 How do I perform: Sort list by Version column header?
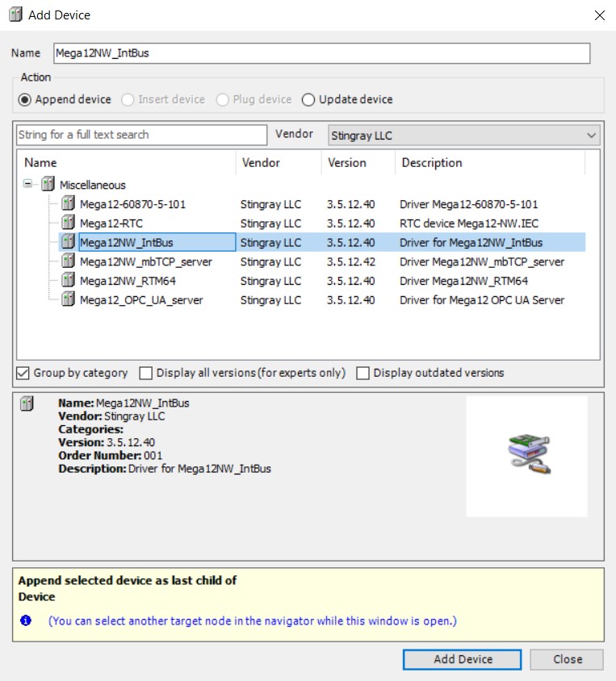[347, 163]
